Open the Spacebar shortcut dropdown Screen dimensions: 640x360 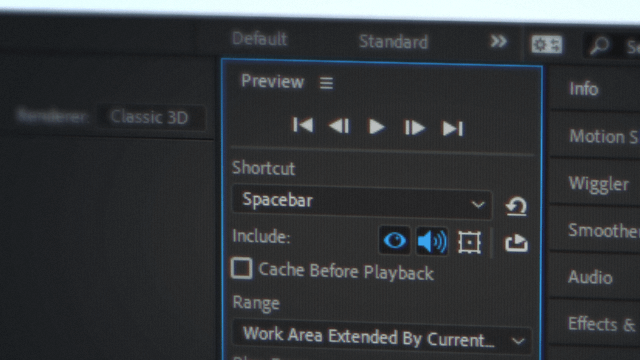click(x=362, y=202)
